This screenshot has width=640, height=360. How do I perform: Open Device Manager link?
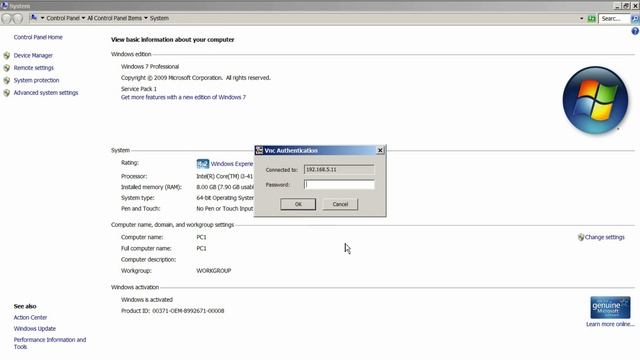click(33, 56)
